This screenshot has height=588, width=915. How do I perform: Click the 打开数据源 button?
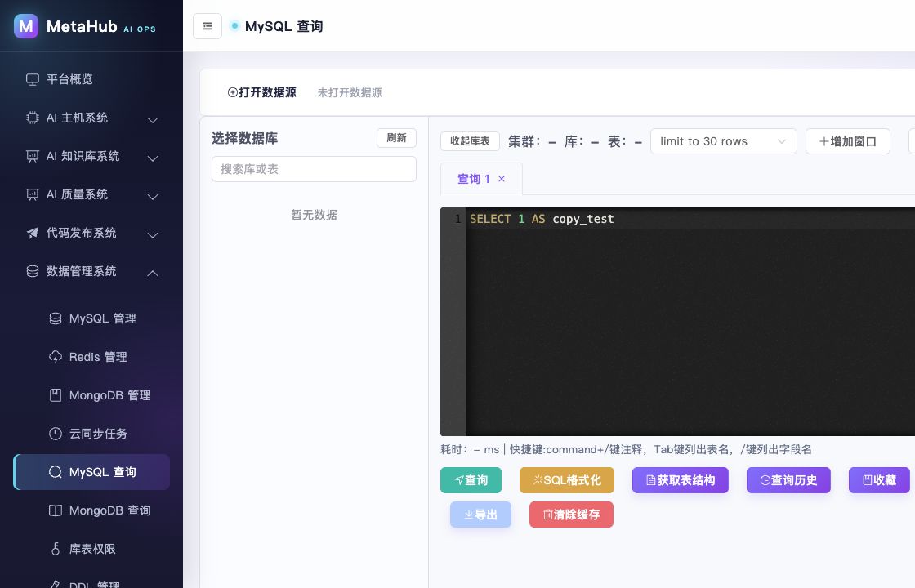pyautogui.click(x=261, y=92)
